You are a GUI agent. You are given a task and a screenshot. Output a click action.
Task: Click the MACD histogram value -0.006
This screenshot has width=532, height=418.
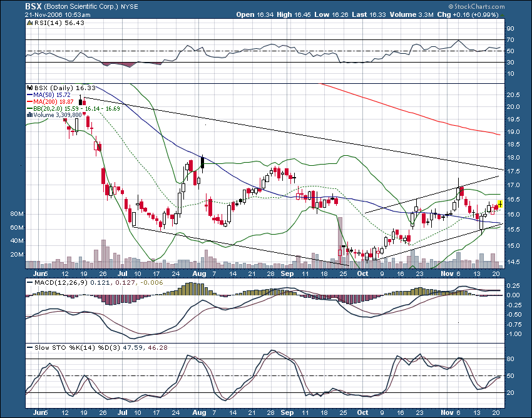(x=151, y=282)
